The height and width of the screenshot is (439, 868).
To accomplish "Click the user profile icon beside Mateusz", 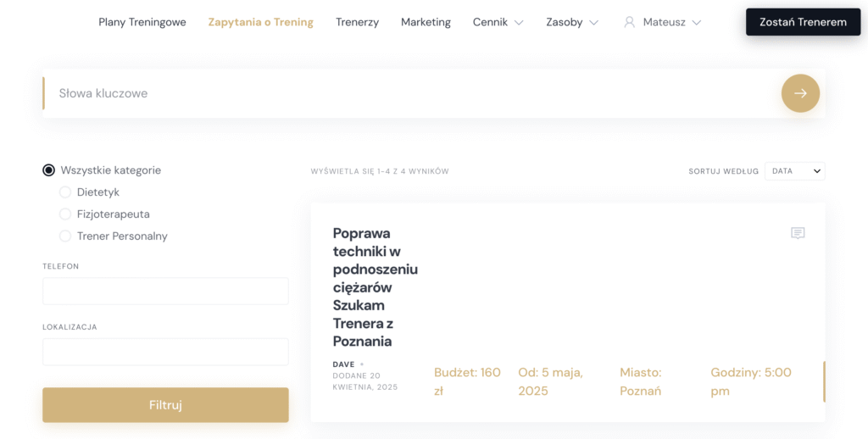I will point(629,22).
